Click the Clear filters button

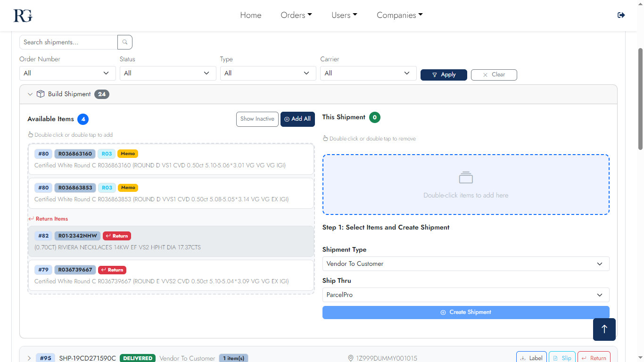[x=494, y=74]
